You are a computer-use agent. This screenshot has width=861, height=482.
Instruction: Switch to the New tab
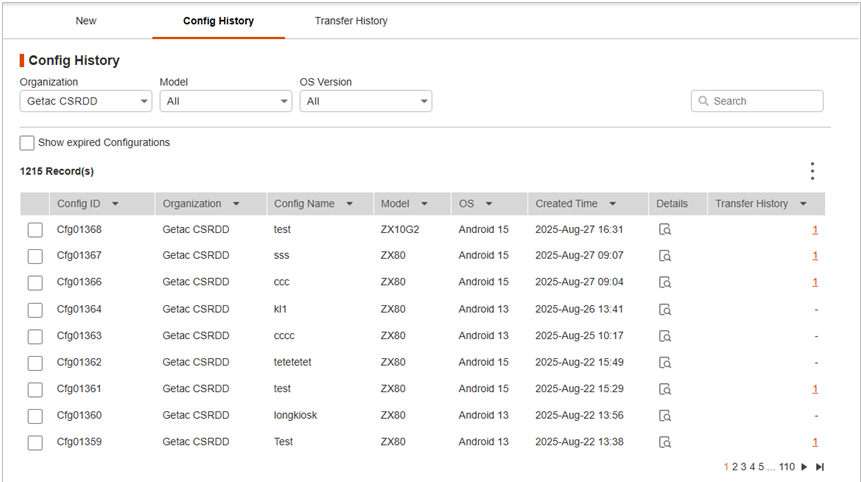(86, 21)
